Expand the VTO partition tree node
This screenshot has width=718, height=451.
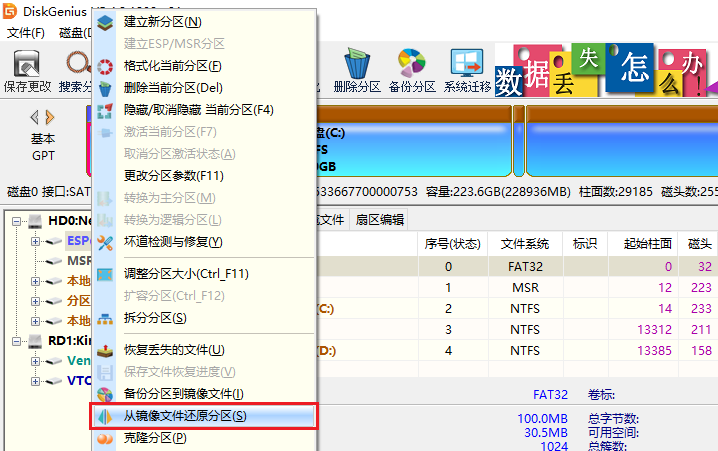point(35,381)
